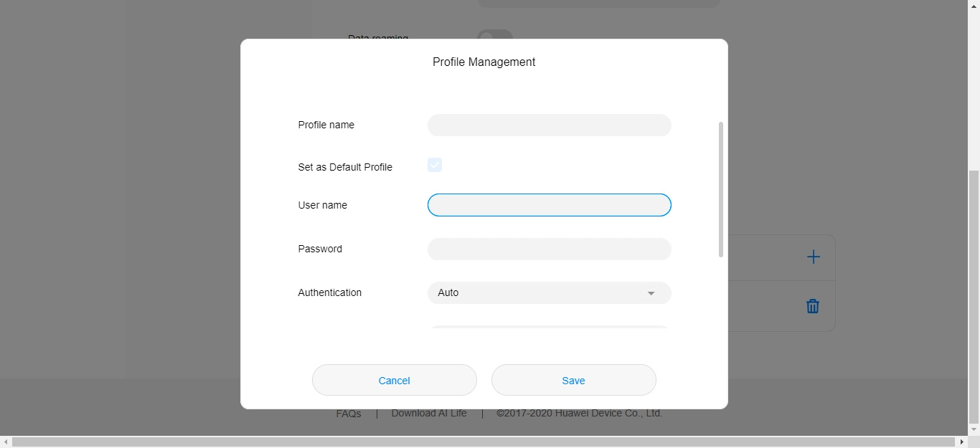Toggle the Set as Default Profile checkbox

pyautogui.click(x=435, y=166)
